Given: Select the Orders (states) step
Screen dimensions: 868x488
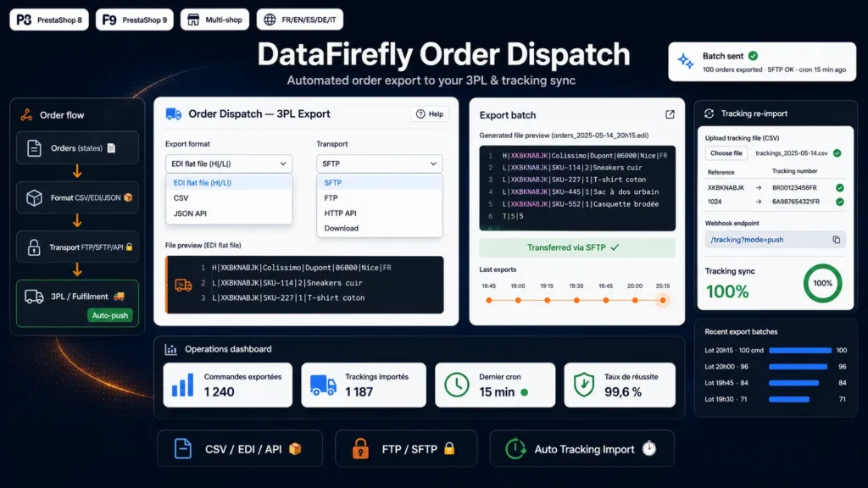Looking at the screenshot, I should (x=77, y=147).
